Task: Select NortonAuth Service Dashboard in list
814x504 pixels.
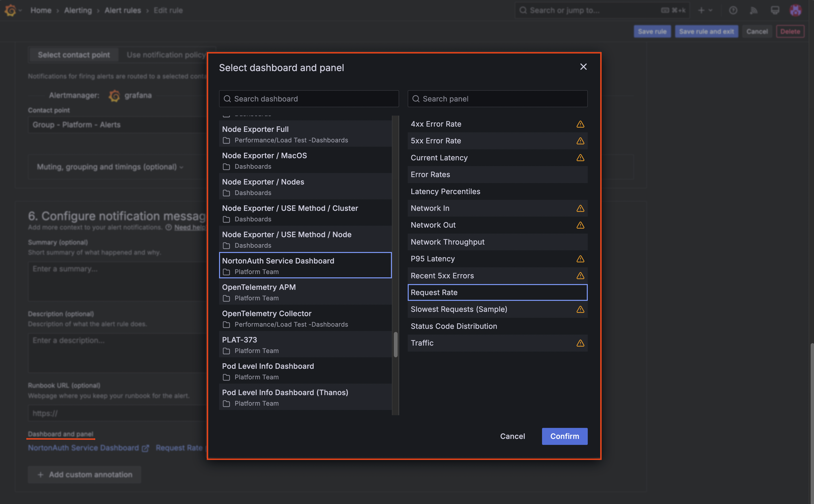Action: point(305,265)
